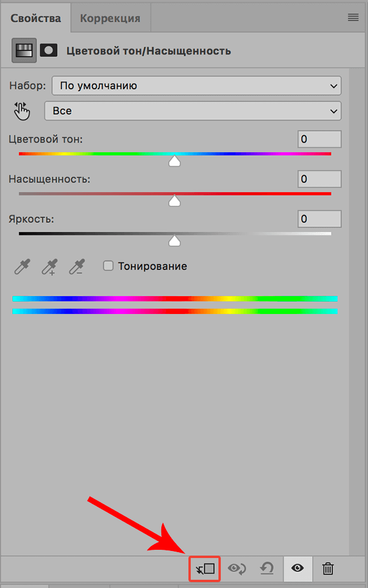Screen dimensions: 368x588
Task: Click the Насыщенность value field
Action: [320, 179]
